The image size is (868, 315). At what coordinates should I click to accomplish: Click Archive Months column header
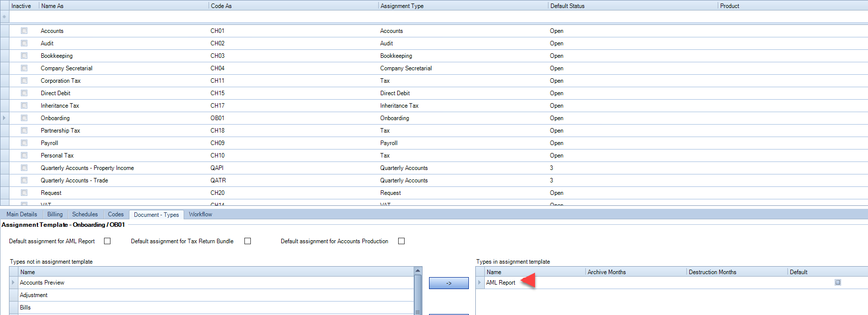(x=636, y=272)
